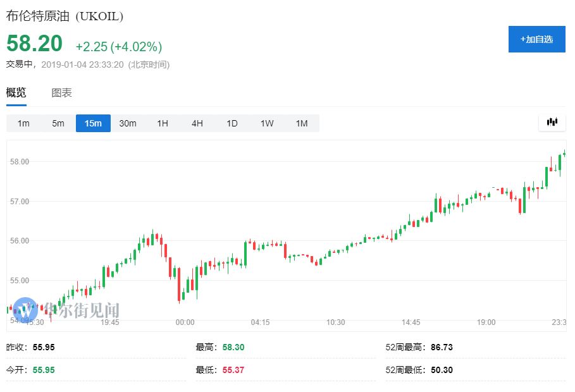Switch to the 概览 overview tab
This screenshot has width=575, height=392.
tap(16, 93)
